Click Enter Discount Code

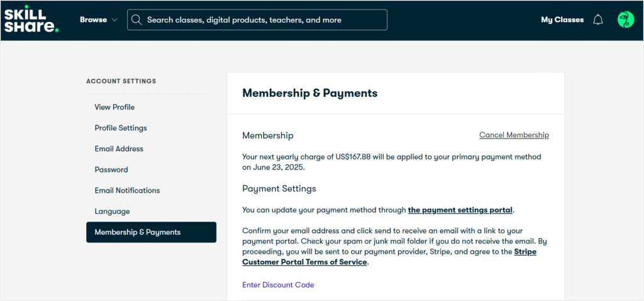278,285
